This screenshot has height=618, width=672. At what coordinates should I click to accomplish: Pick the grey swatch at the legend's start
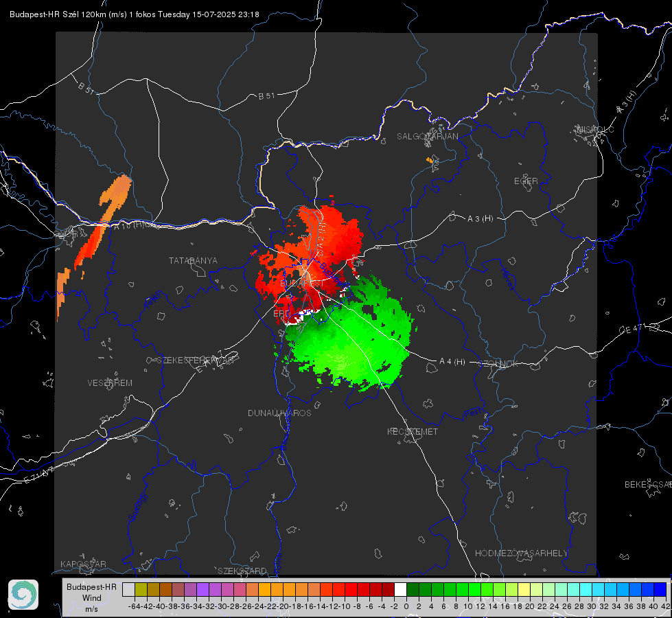128,589
